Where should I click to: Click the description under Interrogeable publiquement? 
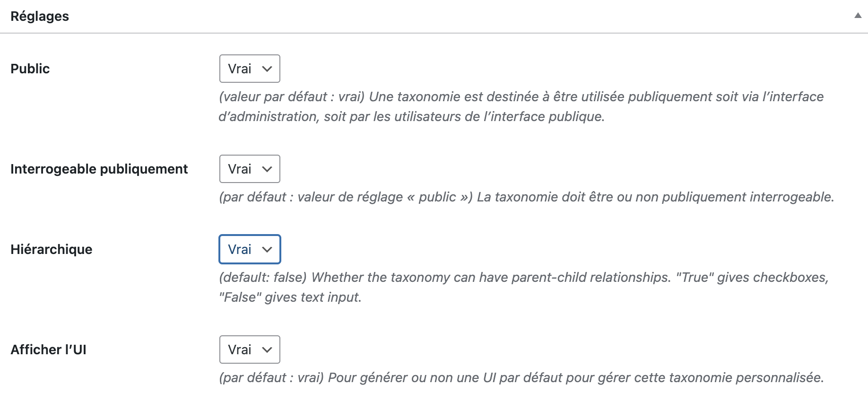coord(526,197)
